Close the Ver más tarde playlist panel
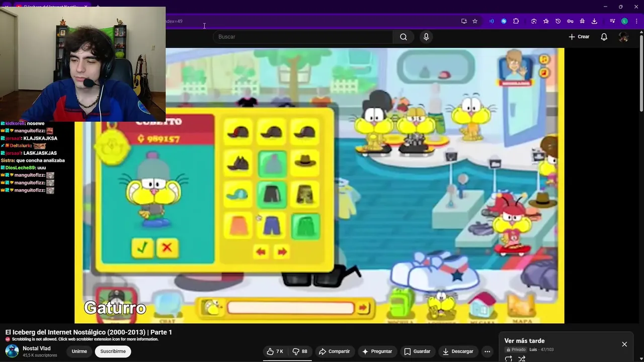The image size is (644, 362). pos(624,344)
